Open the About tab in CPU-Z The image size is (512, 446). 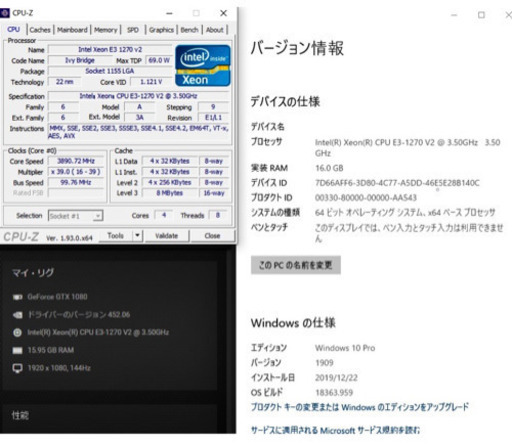coord(215,30)
